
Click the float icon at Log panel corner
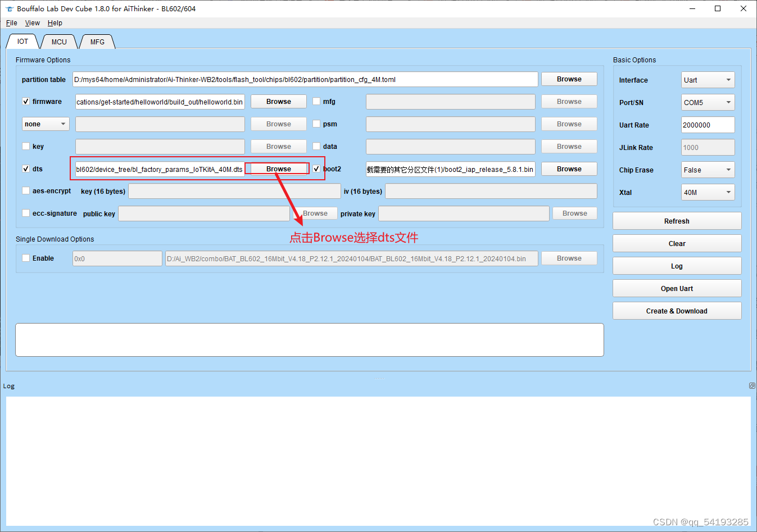[752, 386]
